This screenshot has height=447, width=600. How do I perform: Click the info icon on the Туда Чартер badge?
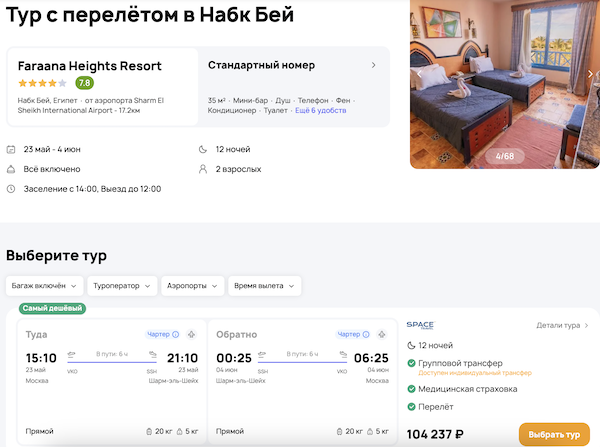(175, 334)
